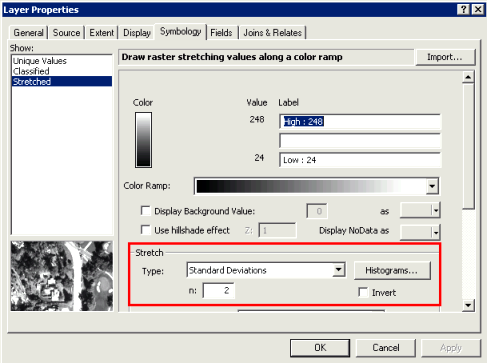The height and width of the screenshot is (363, 487).
Task: Toggle the Invert checkbox
Action: pyautogui.click(x=363, y=292)
